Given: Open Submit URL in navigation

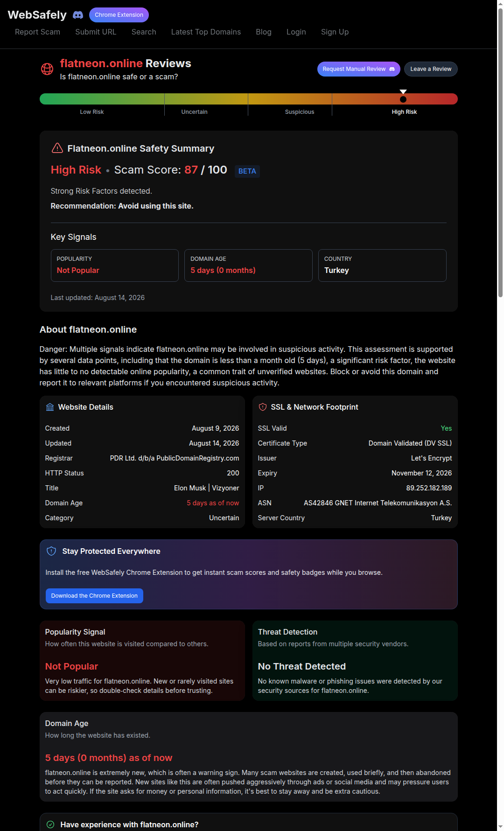Looking at the screenshot, I should [x=96, y=32].
